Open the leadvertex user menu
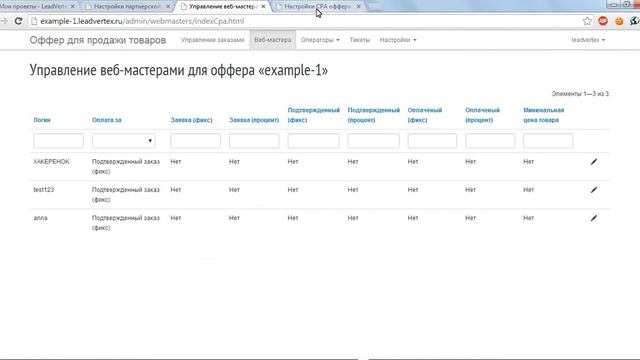This screenshot has height=360, width=640. (588, 40)
